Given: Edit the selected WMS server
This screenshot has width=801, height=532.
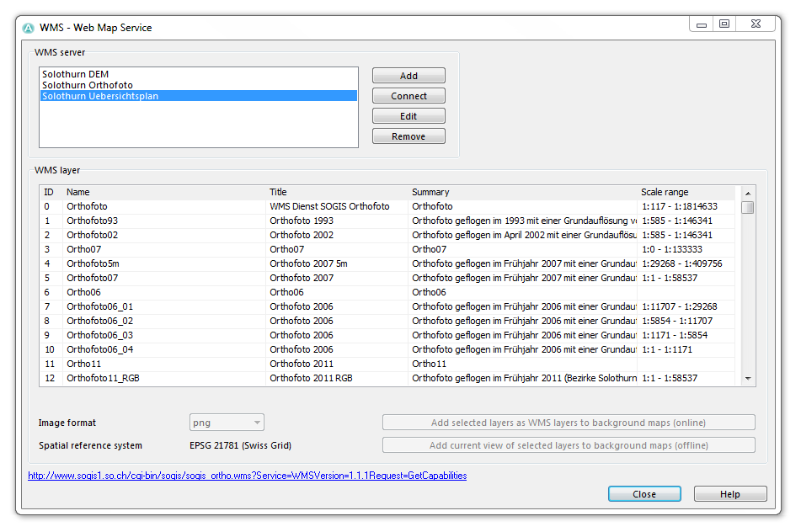Looking at the screenshot, I should [x=409, y=116].
